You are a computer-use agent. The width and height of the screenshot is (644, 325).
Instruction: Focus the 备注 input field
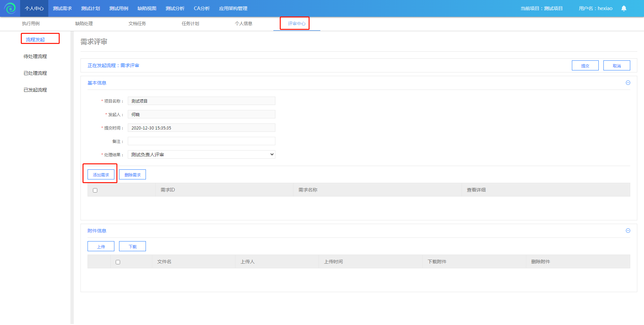click(x=201, y=141)
